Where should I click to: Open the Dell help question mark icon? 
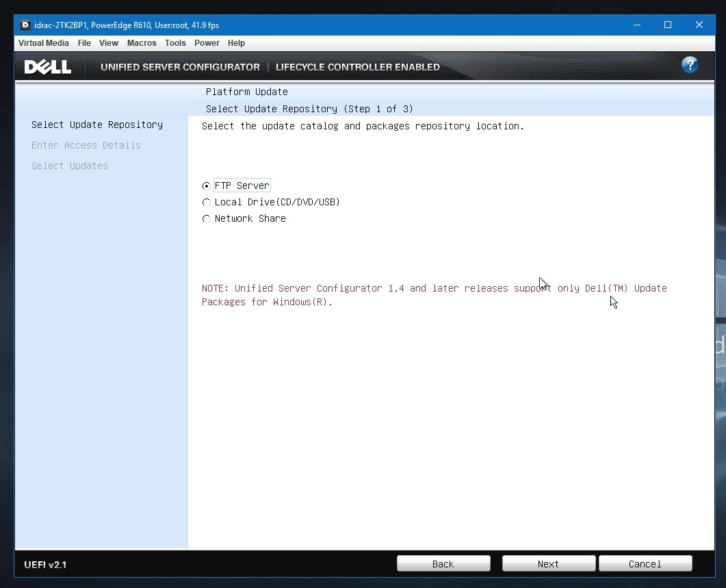click(x=690, y=65)
